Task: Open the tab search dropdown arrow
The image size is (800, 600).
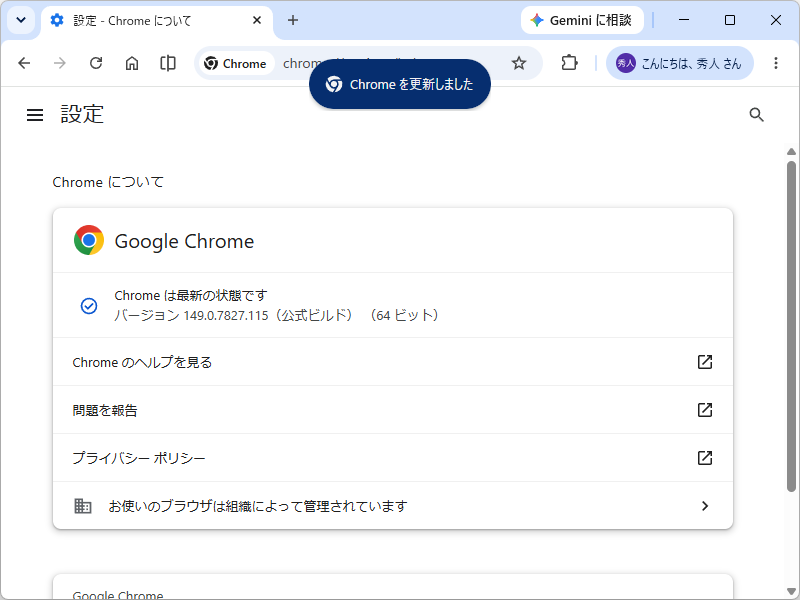Action: click(x=21, y=20)
